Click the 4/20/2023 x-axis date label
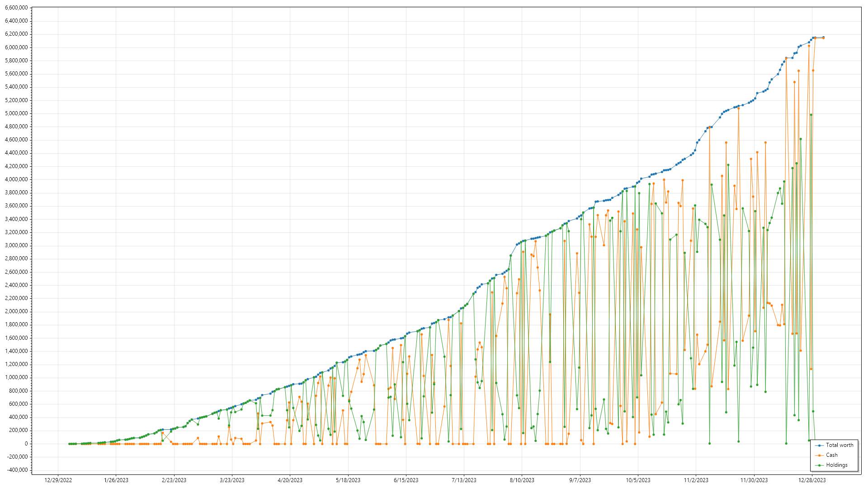This screenshot has width=868, height=488. tap(290, 480)
